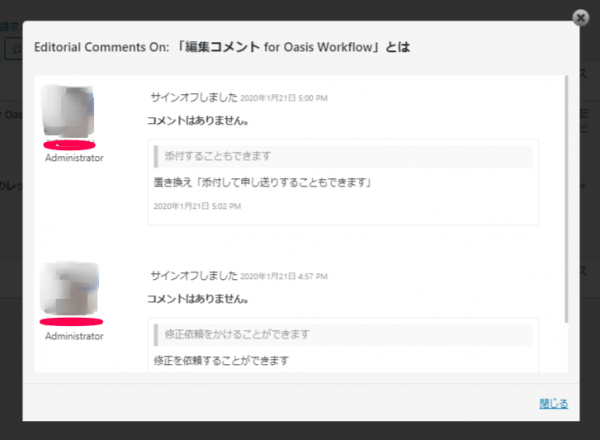The image size is (600, 440).
Task: Click the avatar beside the 5:00 PM comment
Action: (x=68, y=111)
